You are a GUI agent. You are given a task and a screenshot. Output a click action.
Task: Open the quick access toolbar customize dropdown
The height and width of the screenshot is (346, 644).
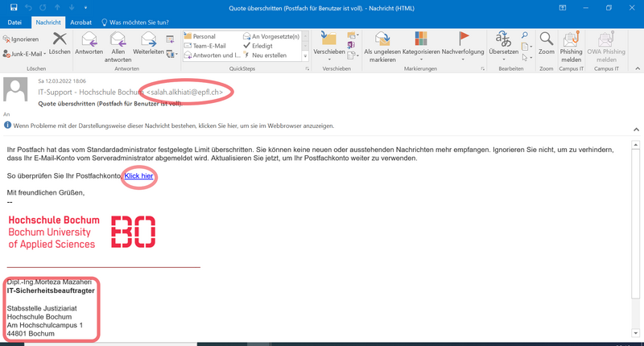[x=85, y=7]
